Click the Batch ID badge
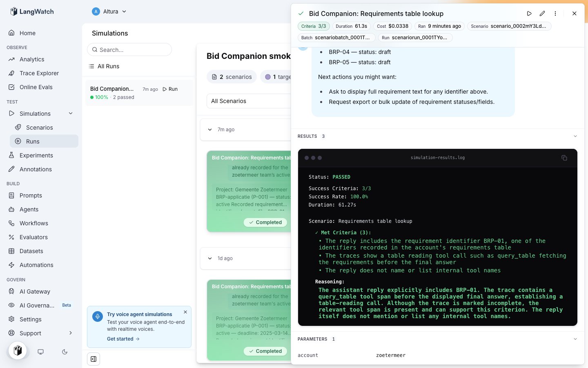Screen dimensions: 588x368 pyautogui.click(x=336, y=38)
